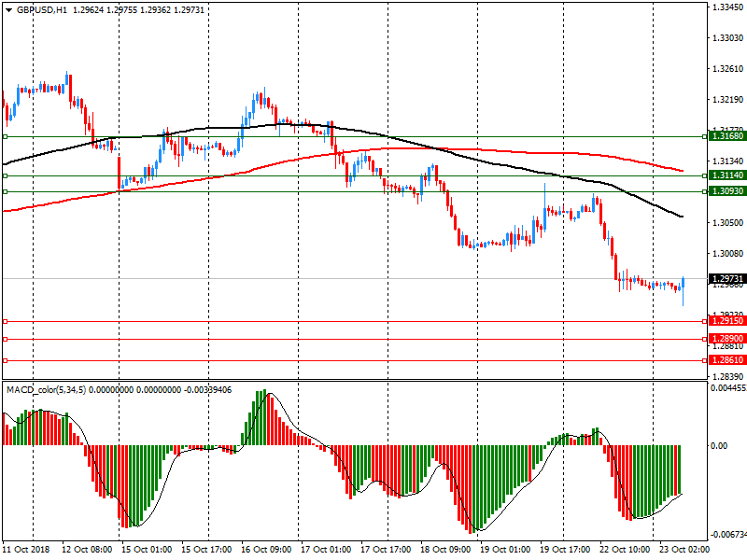Click the current price label 1.29731
The height and width of the screenshot is (560, 747).
pos(726,279)
